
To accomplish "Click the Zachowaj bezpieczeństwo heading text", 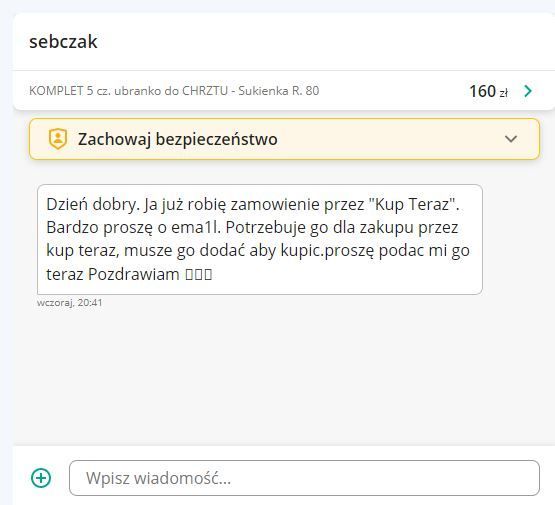I will (x=178, y=139).
